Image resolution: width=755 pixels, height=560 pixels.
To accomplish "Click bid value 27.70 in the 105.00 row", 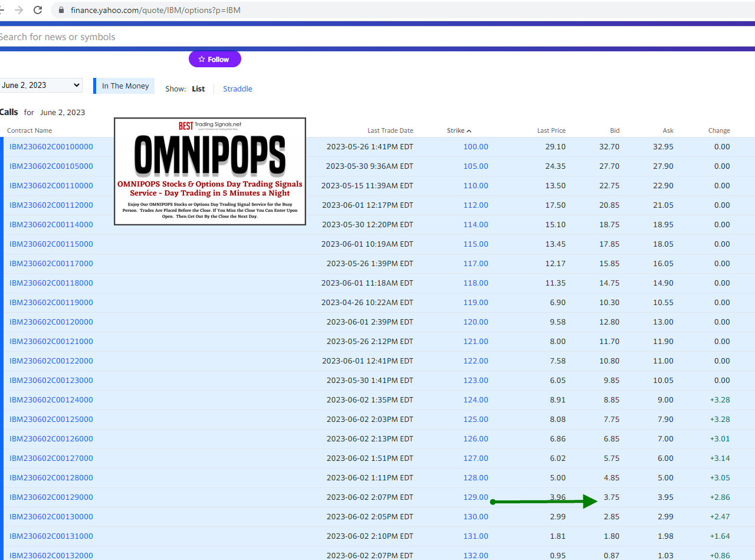I will pyautogui.click(x=609, y=166).
